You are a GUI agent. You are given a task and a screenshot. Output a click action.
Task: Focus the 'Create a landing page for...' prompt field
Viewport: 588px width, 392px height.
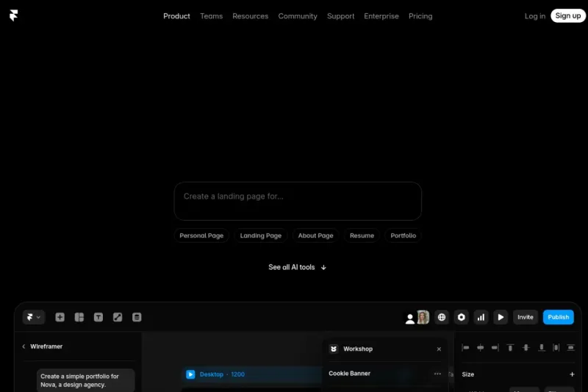[298, 201]
